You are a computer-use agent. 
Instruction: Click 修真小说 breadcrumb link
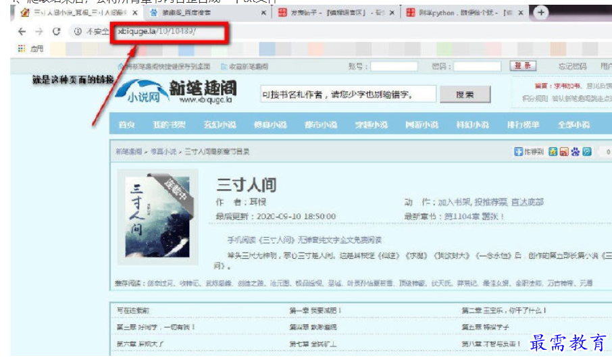pyautogui.click(x=163, y=151)
